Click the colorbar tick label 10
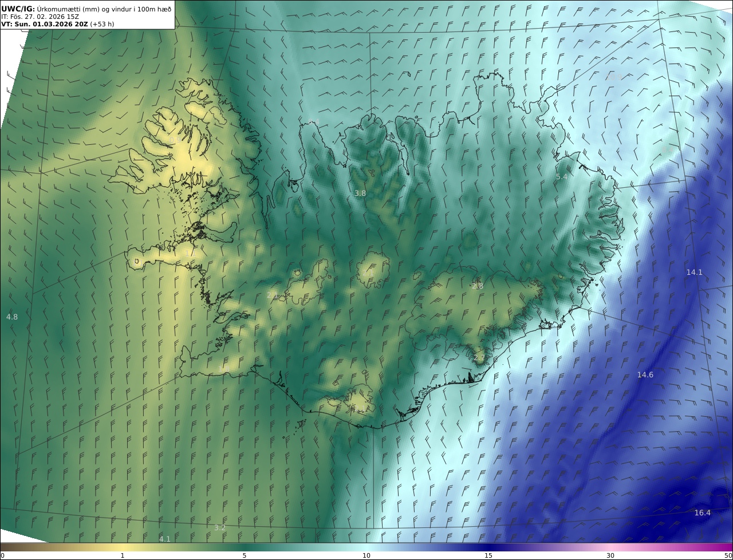This screenshot has width=733, height=560. (366, 555)
